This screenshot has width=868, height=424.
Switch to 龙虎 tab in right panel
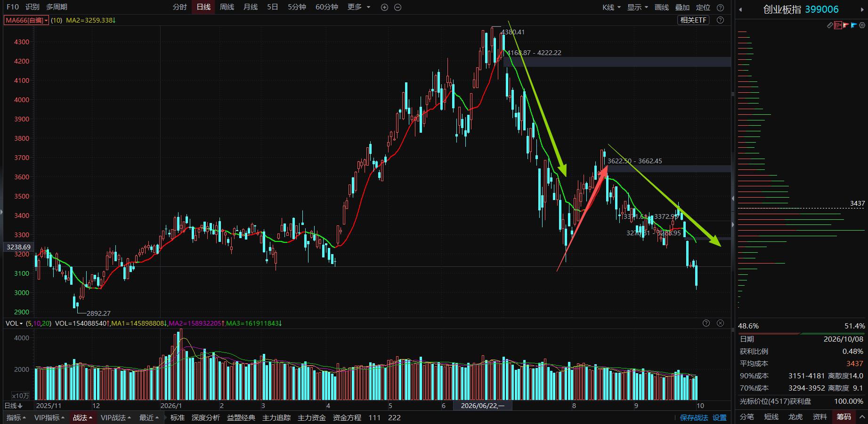pyautogui.click(x=795, y=416)
